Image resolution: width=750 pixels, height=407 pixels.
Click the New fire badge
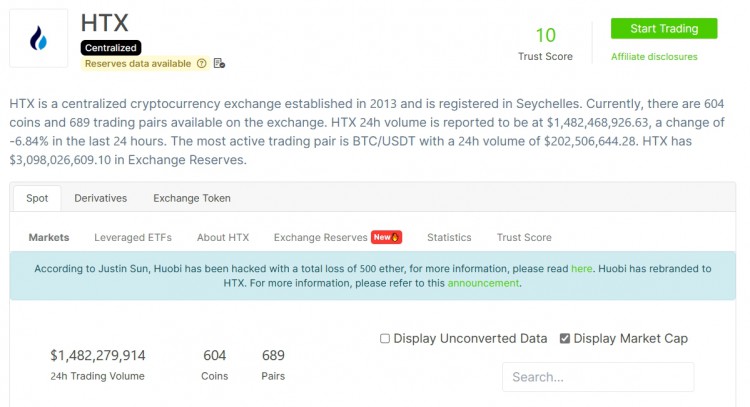[x=387, y=237]
